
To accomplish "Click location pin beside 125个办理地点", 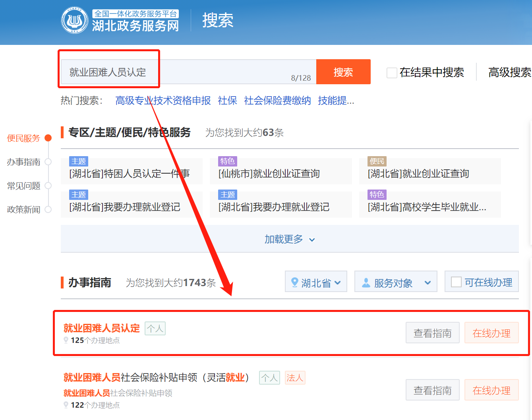I will pos(66,341).
